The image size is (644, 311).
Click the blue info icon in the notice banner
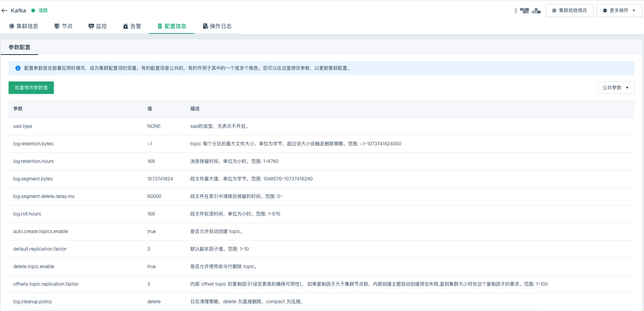pos(18,68)
